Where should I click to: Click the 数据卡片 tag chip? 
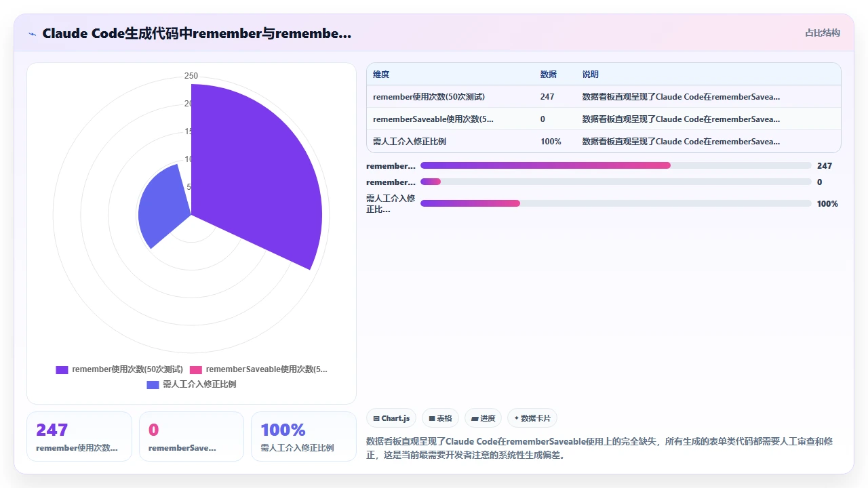(x=532, y=418)
